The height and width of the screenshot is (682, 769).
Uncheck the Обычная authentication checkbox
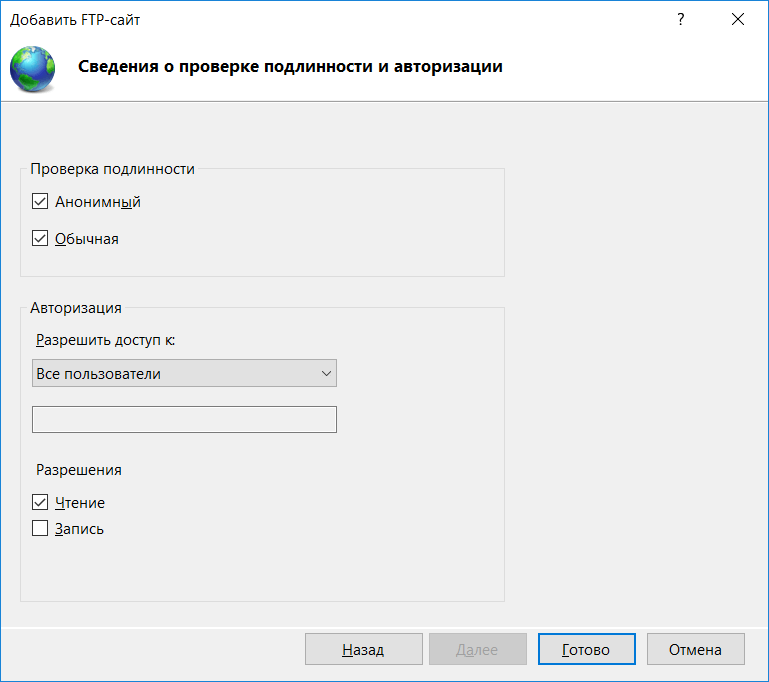(40, 238)
